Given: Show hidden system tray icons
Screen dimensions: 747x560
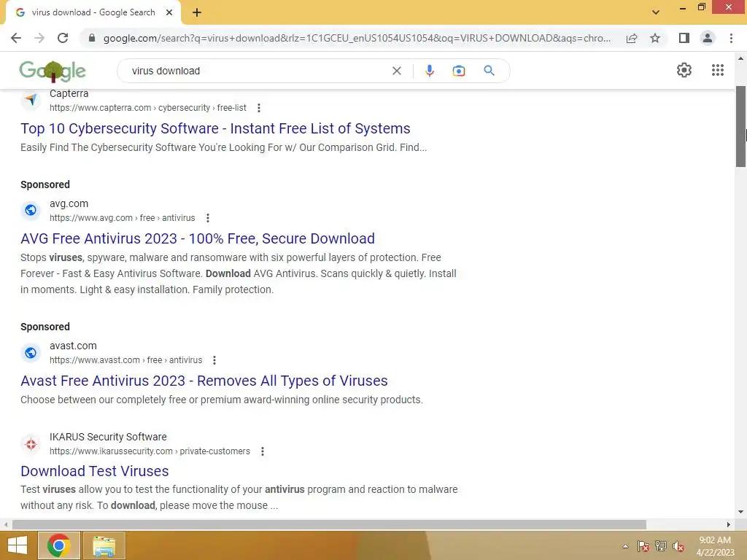Looking at the screenshot, I should (625, 546).
